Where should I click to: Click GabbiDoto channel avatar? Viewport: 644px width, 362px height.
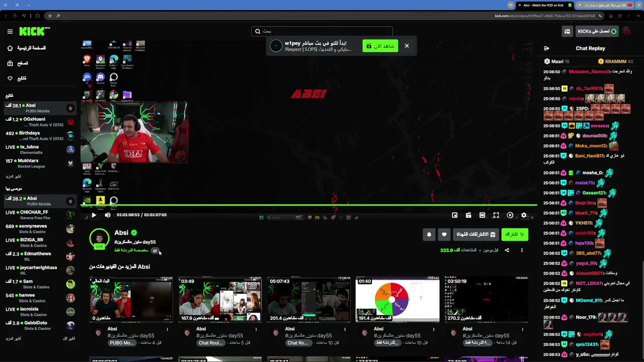pyautogui.click(x=70, y=326)
